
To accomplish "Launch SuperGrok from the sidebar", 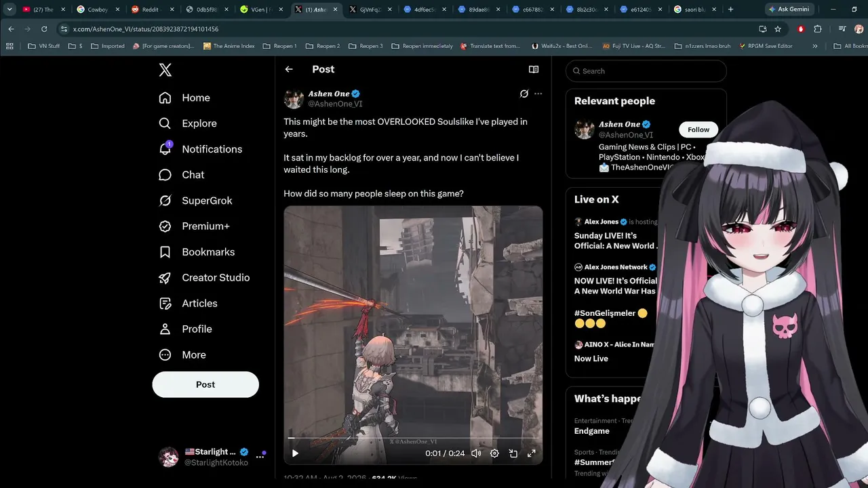I will 195,201.
